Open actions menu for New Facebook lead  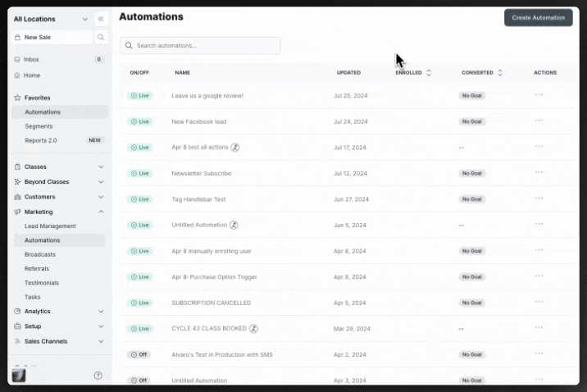click(x=539, y=121)
